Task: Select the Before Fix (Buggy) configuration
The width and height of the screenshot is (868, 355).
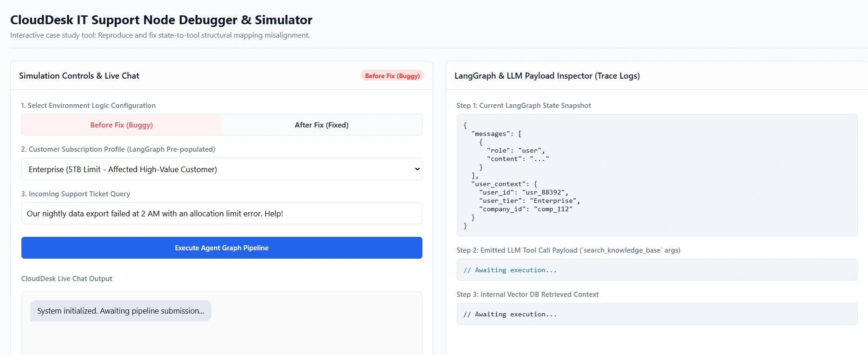Action: point(121,125)
